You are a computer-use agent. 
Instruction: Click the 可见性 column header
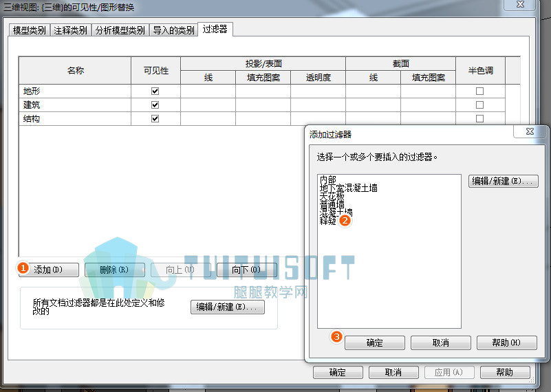155,71
